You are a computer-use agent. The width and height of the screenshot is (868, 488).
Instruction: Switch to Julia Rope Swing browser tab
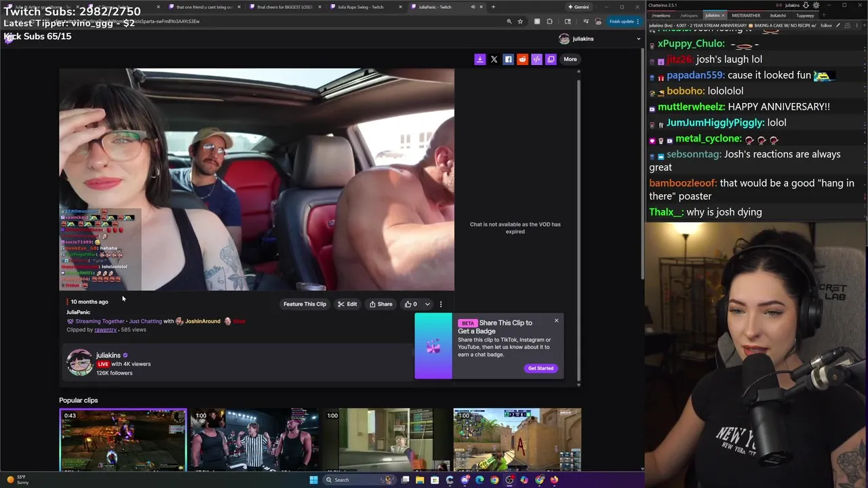(363, 7)
